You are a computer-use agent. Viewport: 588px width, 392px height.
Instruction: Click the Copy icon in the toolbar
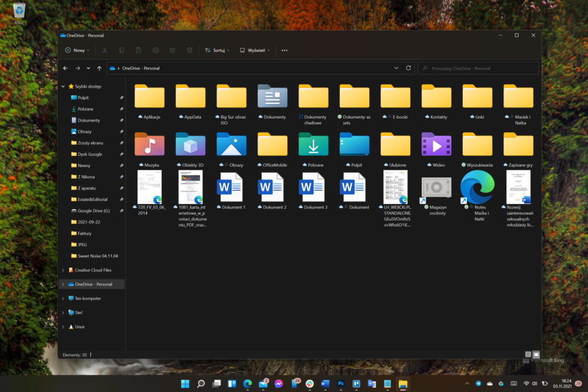[x=122, y=50]
